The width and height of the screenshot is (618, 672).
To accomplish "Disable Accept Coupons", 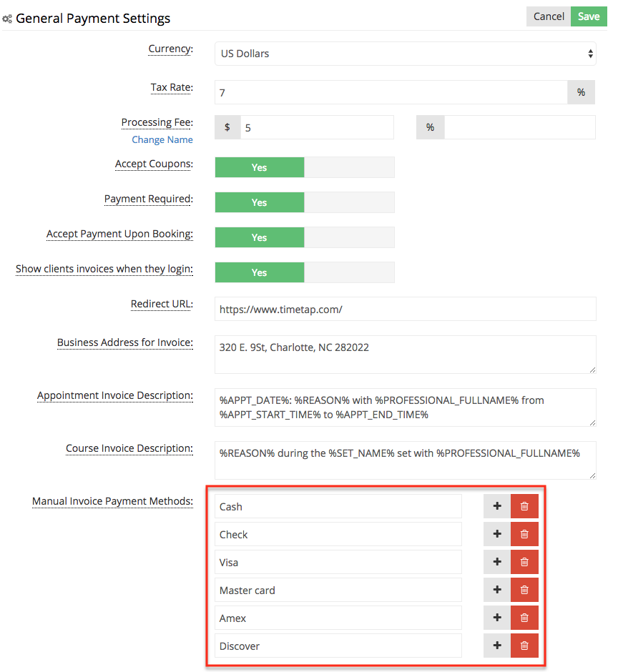I will coord(350,167).
